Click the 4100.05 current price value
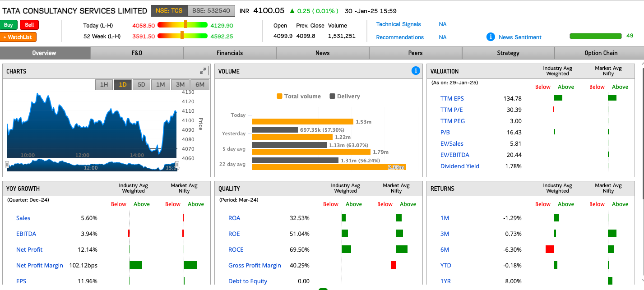This screenshot has width=644, height=290. [269, 10]
